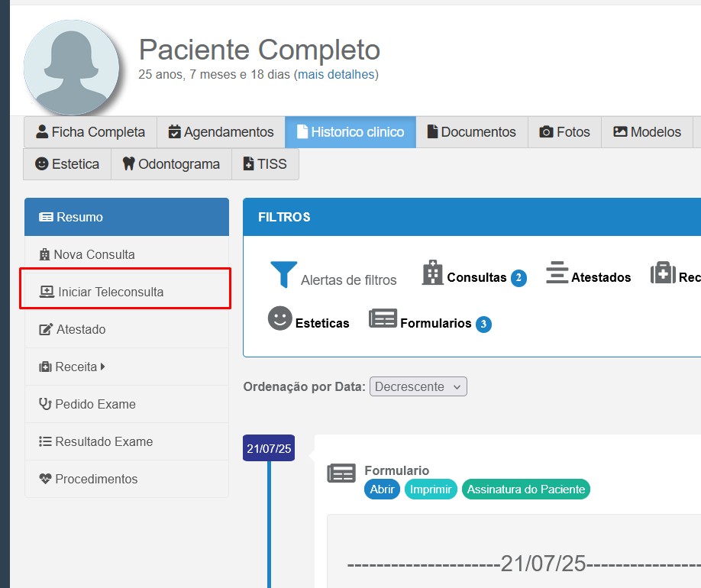Image resolution: width=701 pixels, height=588 pixels.
Task: Click the Imprimir button
Action: pos(431,489)
